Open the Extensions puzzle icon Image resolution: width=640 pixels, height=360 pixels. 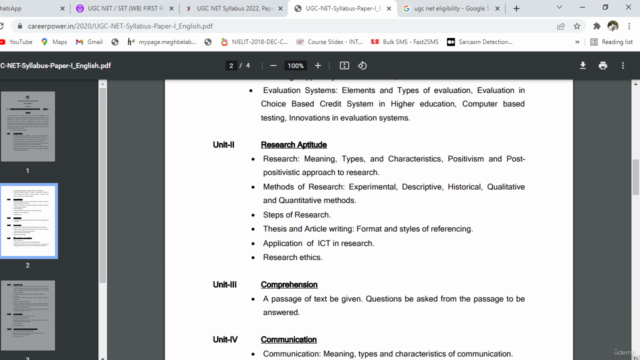click(597, 26)
